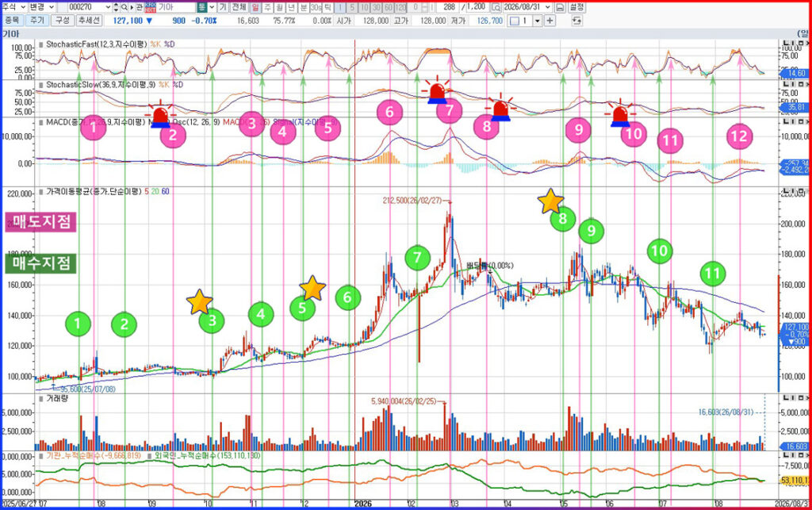Click the 거래량 volume panel marker
The image size is (812, 510).
point(41,399)
